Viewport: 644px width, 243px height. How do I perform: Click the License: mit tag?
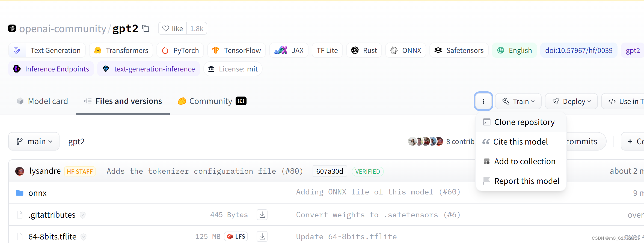tap(233, 69)
